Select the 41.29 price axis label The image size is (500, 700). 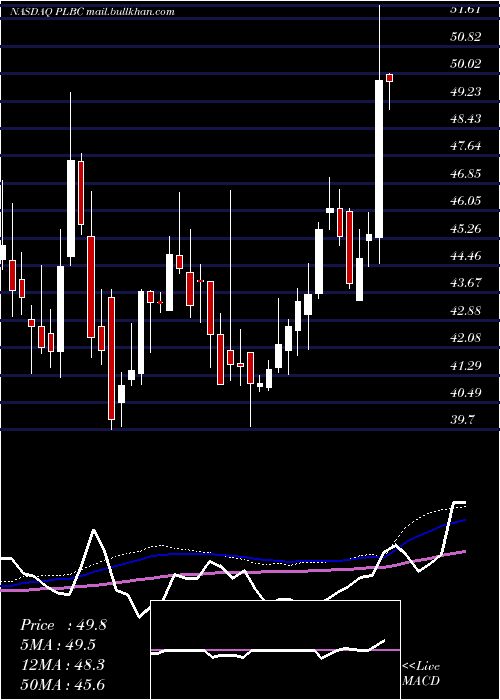(x=466, y=366)
